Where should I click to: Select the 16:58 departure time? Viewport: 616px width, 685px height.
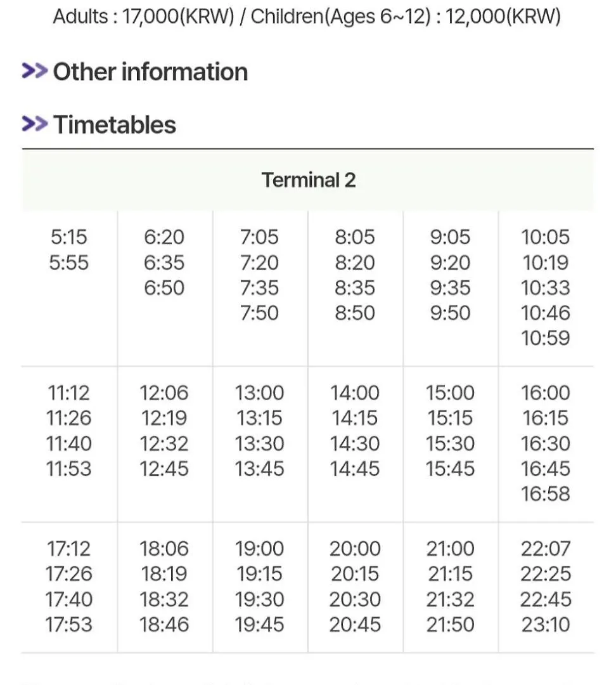click(546, 493)
